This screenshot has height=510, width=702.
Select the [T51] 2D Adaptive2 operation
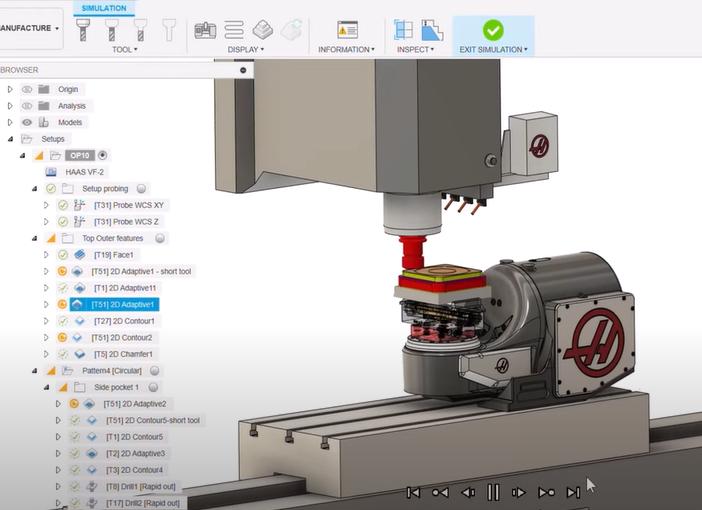(135, 404)
